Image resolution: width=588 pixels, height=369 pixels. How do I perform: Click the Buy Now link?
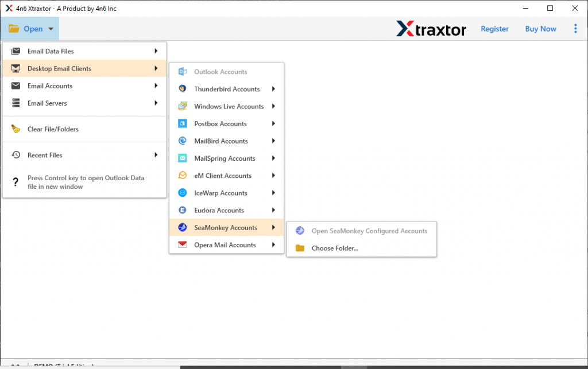(540, 28)
